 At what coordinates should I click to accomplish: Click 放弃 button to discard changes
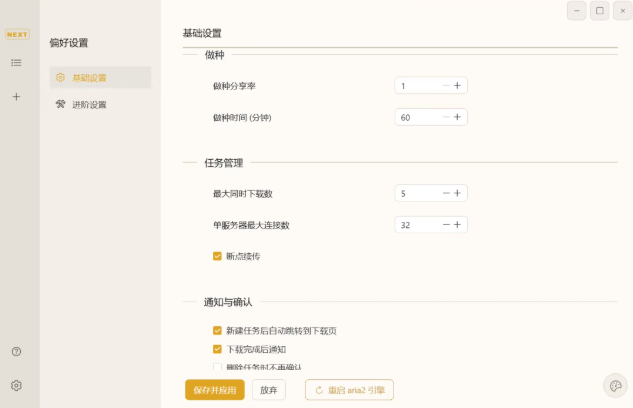click(268, 390)
